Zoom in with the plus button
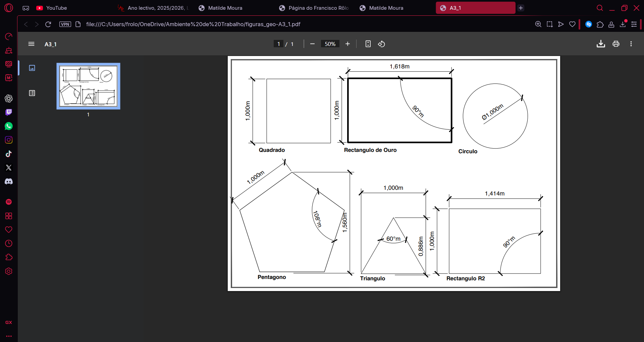Viewport: 644px width, 342px height. [x=347, y=44]
